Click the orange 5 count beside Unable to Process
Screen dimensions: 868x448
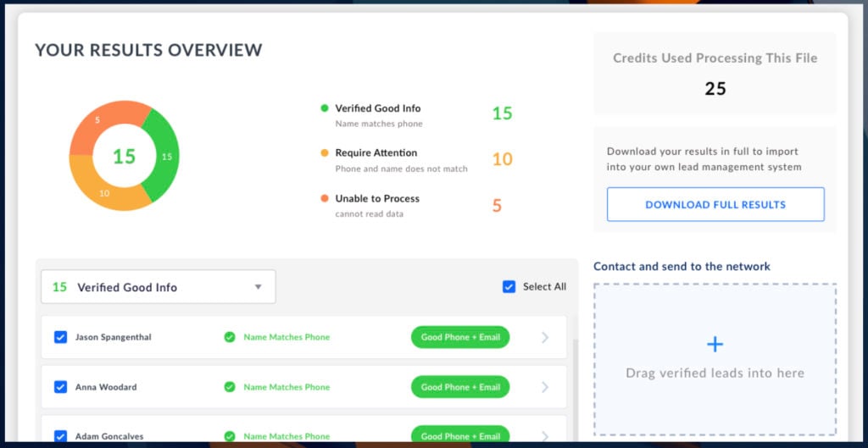(x=497, y=206)
